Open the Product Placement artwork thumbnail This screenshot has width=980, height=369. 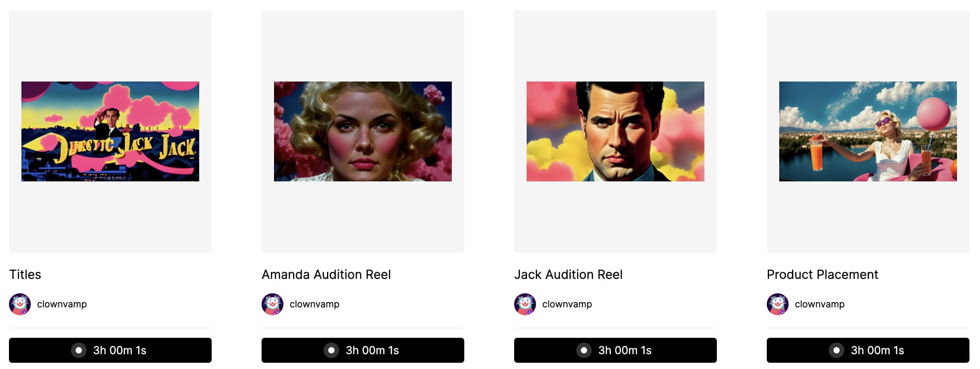click(868, 131)
